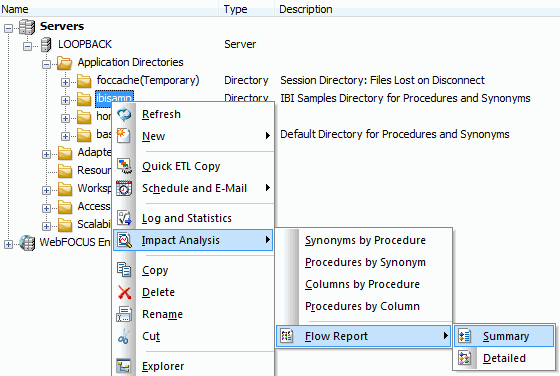Click the Detailed flow report icon
The image size is (560, 376).
[464, 358]
